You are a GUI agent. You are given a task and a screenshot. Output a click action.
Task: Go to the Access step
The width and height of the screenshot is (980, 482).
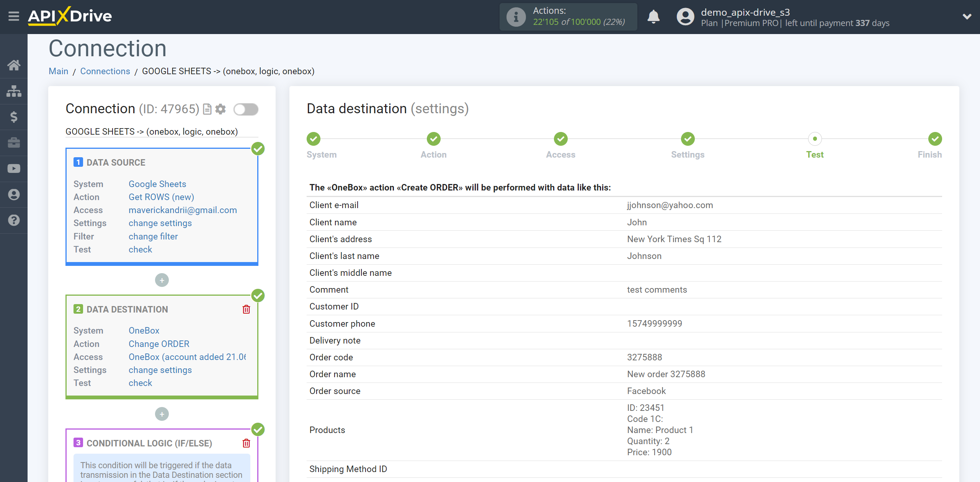(561, 139)
